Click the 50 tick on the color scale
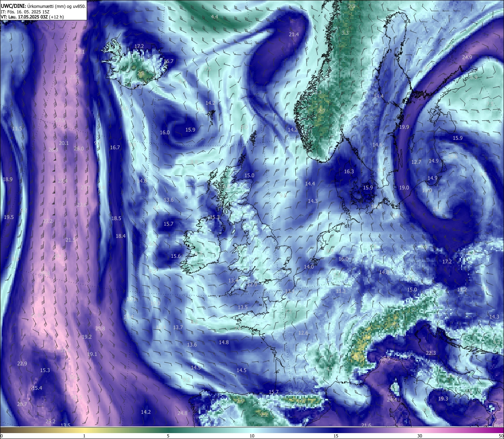 [501, 436]
